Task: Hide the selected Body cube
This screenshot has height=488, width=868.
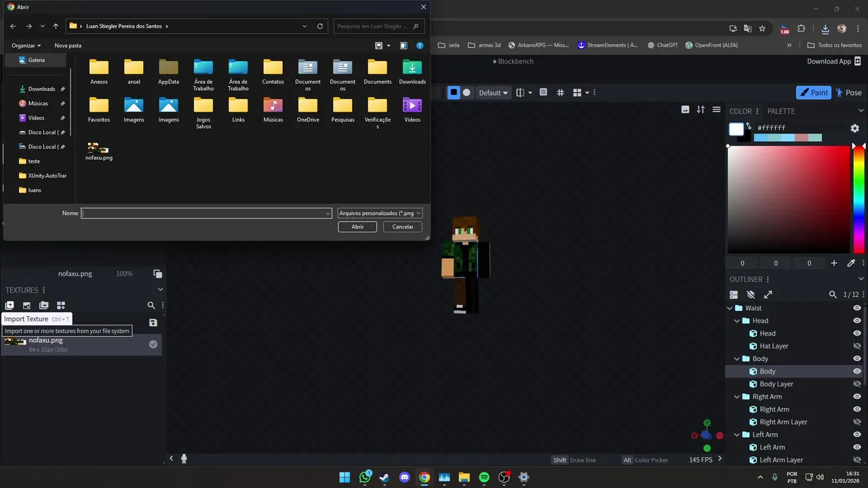Action: point(856,371)
